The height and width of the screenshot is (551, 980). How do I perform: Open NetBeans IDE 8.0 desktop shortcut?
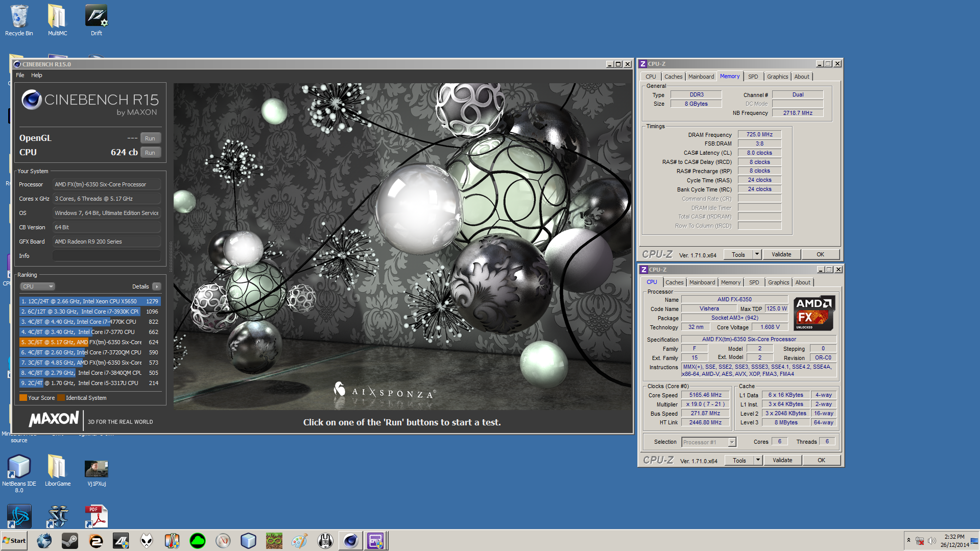(x=19, y=473)
